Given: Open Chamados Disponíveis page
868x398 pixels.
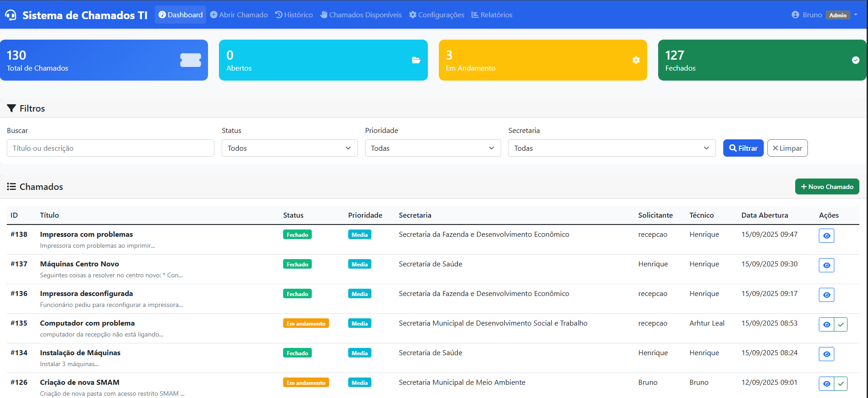Looking at the screenshot, I should pyautogui.click(x=361, y=15).
